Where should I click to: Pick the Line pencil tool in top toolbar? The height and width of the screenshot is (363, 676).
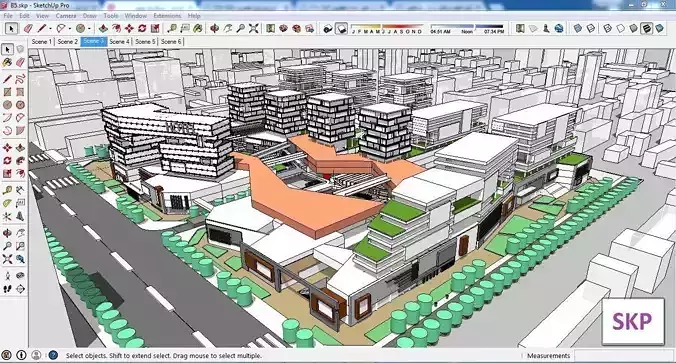click(x=42, y=28)
